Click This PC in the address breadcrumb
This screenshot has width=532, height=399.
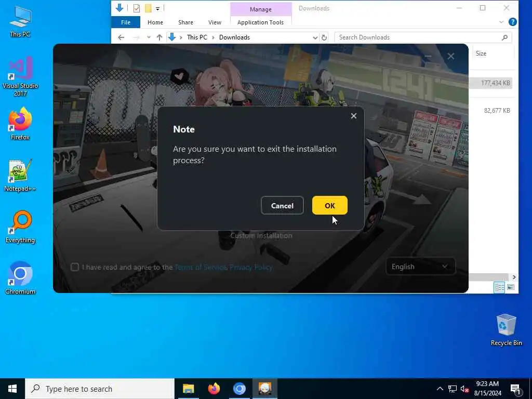point(197,37)
